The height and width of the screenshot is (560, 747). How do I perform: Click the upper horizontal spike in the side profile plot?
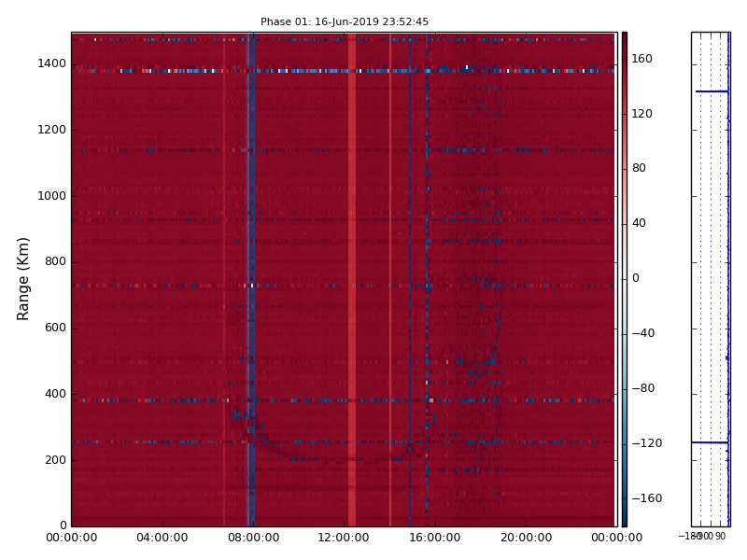tap(712, 91)
